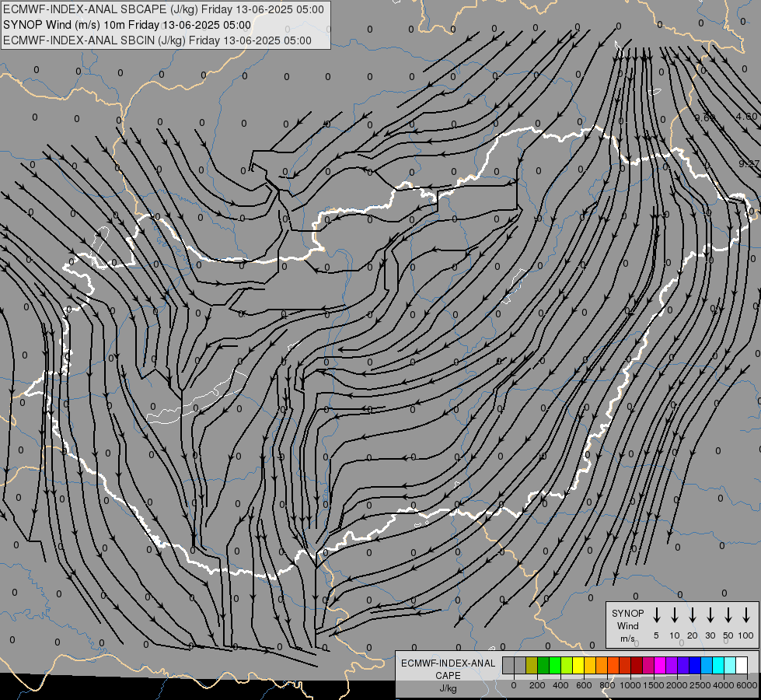Image resolution: width=761 pixels, height=700 pixels.
Task: Click the 20 m/s wind arrow in legend
Action: 692,615
